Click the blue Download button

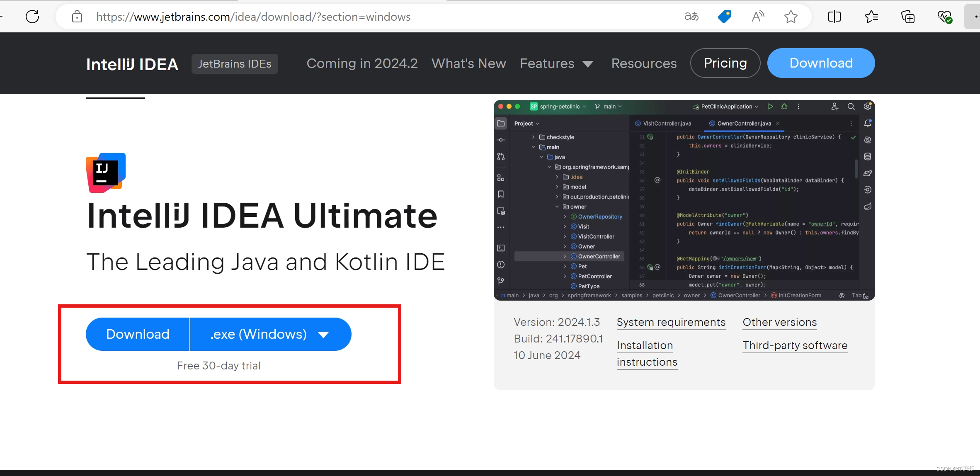pos(137,334)
